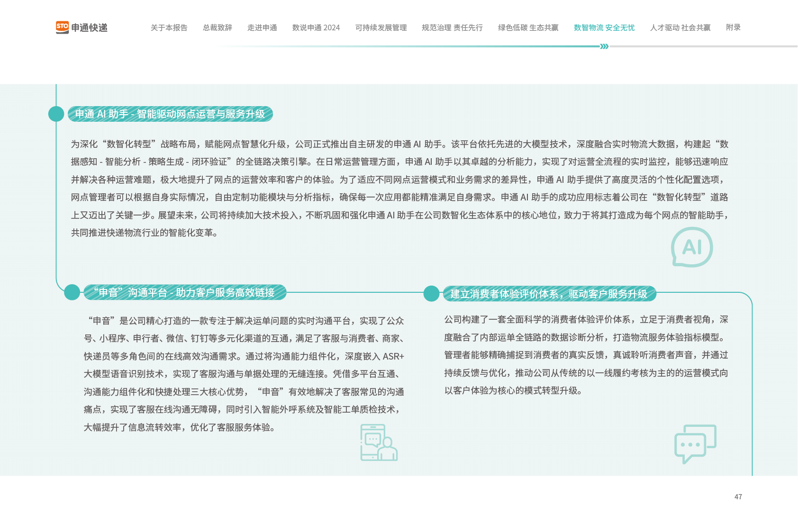Image resolution: width=798 pixels, height=532 pixels.
Task: Click the customer service phone chat icon
Action: [379, 442]
